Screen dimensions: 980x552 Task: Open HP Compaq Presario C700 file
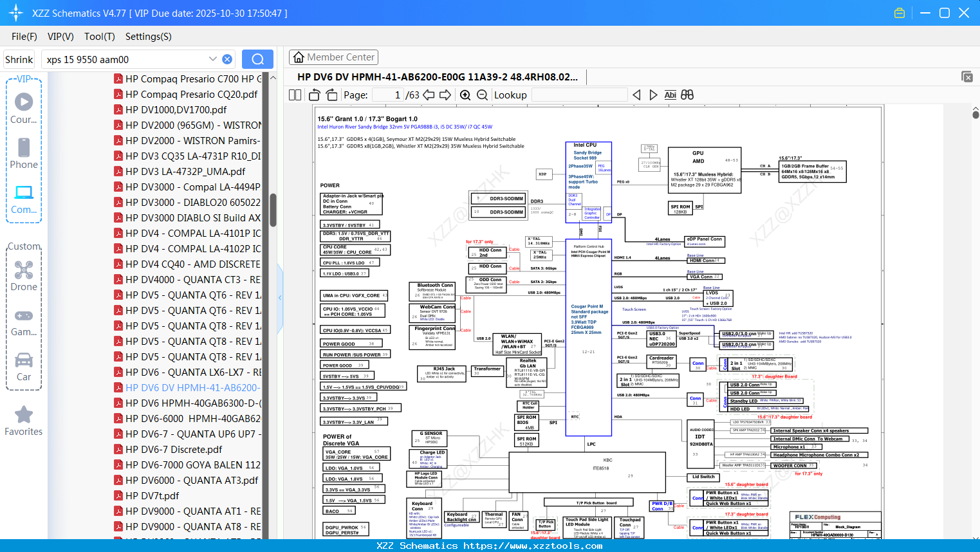[187, 78]
